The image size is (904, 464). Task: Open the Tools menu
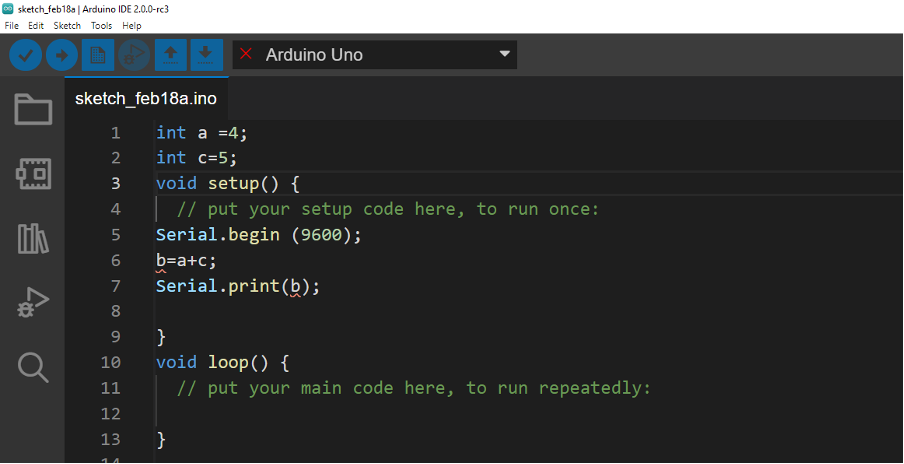(101, 25)
